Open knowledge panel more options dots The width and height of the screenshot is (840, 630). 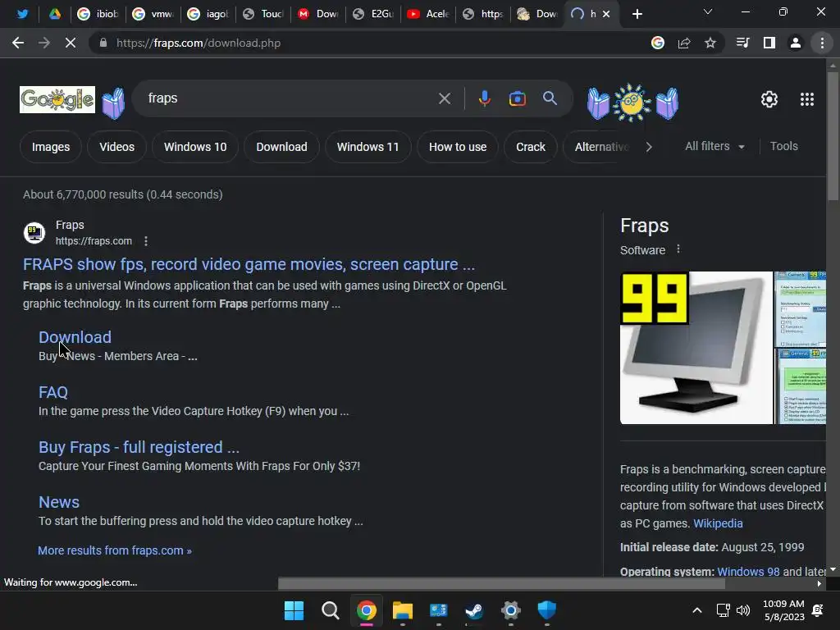coord(678,249)
